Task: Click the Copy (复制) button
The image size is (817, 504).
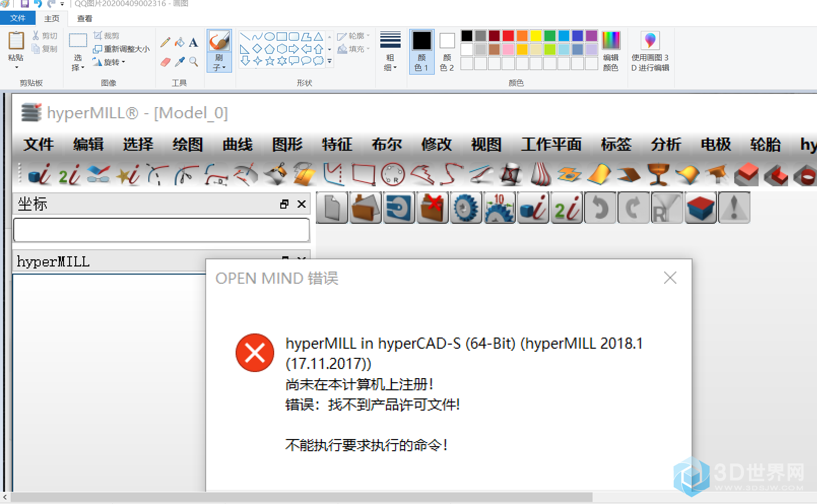Action: click(45, 49)
